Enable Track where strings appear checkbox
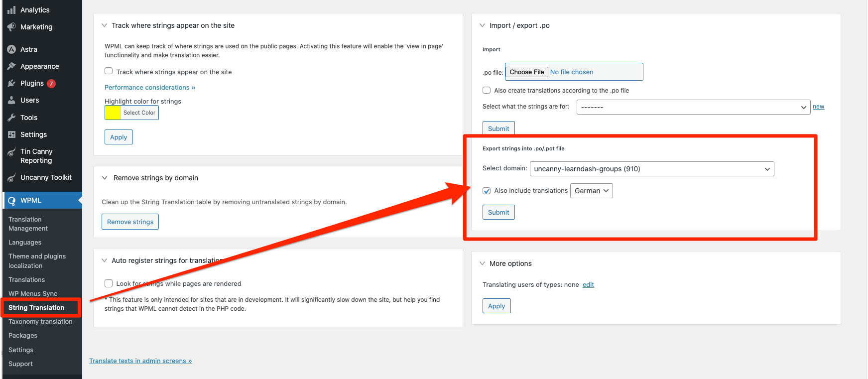Screen dimensions: 868x379 pos(109,71)
